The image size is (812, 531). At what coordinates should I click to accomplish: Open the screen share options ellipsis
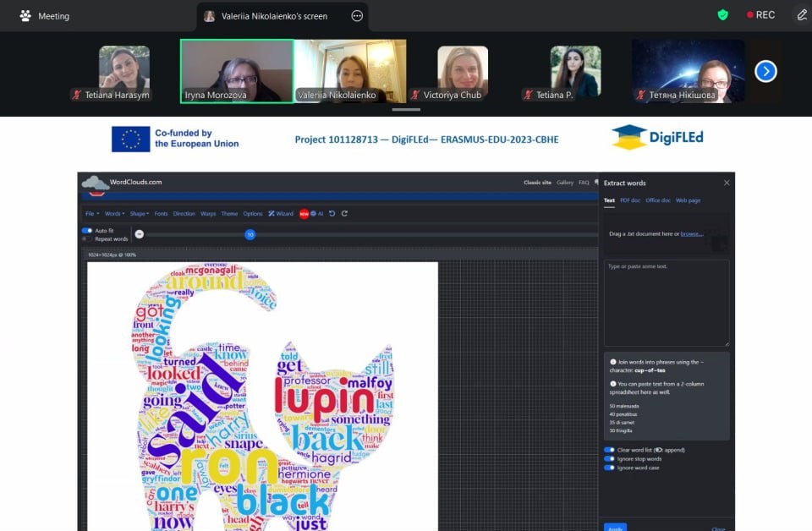pos(357,16)
